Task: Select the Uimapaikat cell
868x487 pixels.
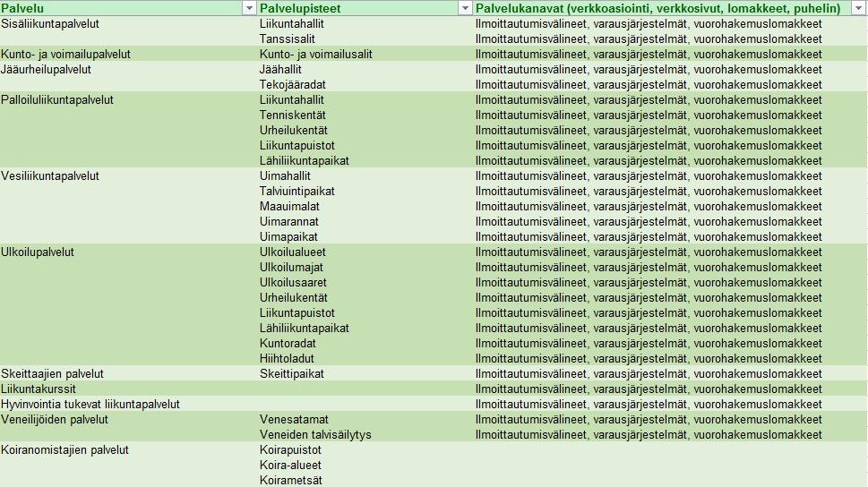Action: click(x=365, y=237)
